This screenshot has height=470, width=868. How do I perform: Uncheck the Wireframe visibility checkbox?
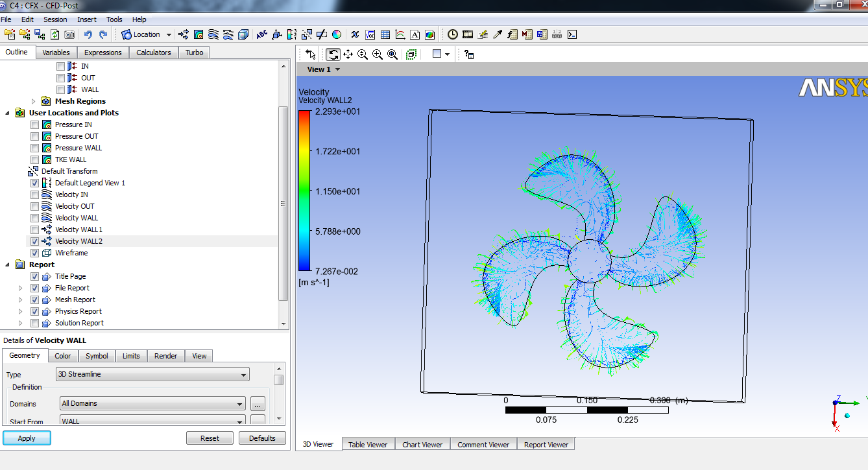tap(35, 253)
